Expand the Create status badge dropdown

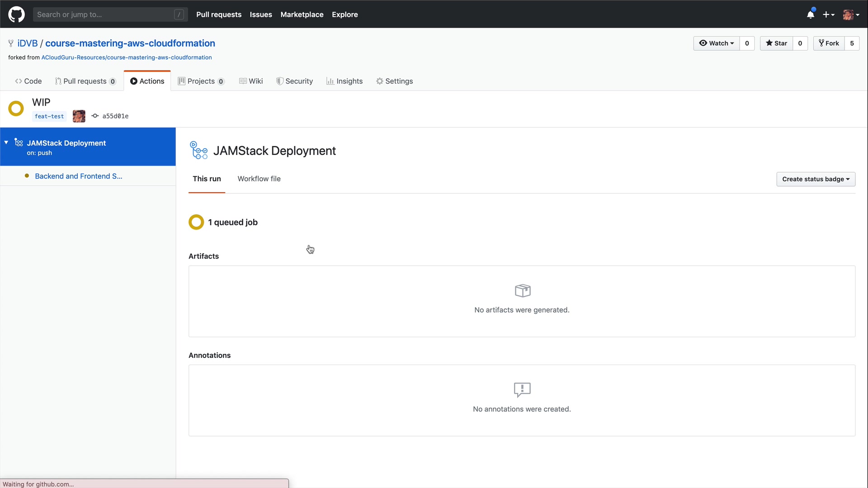pyautogui.click(x=816, y=179)
